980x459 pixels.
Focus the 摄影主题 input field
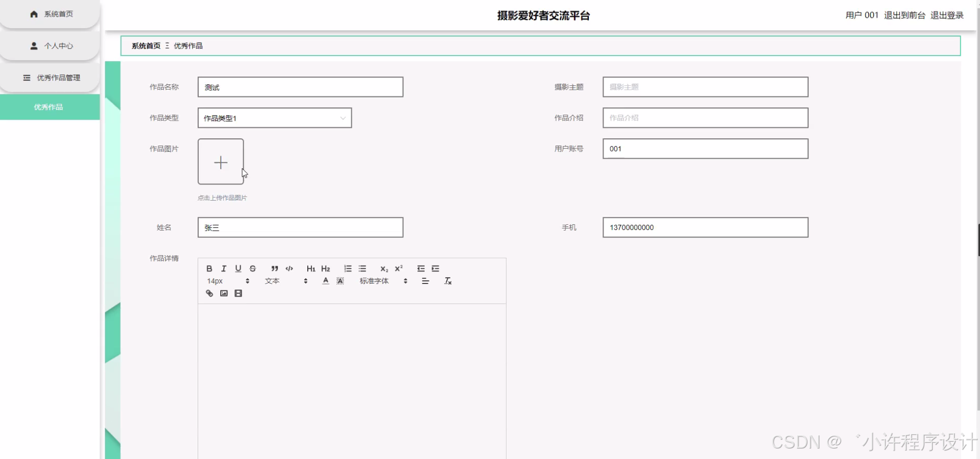[705, 87]
